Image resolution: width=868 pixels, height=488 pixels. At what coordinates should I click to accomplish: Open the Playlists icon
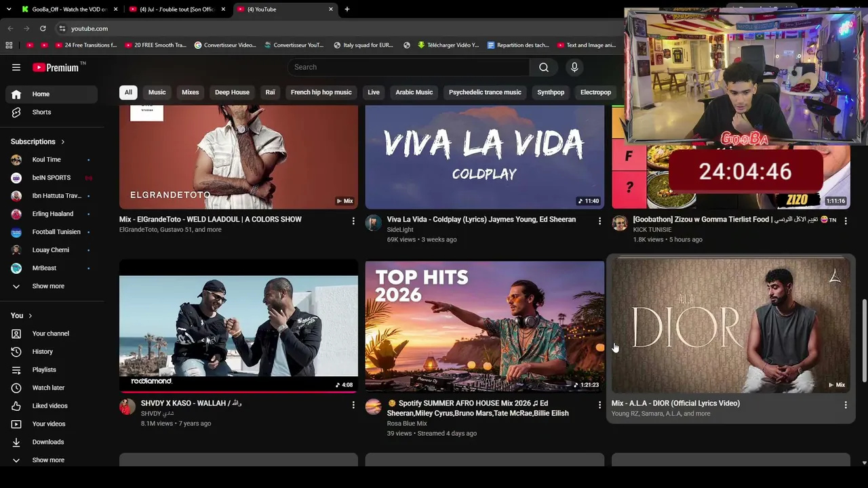tap(16, 369)
